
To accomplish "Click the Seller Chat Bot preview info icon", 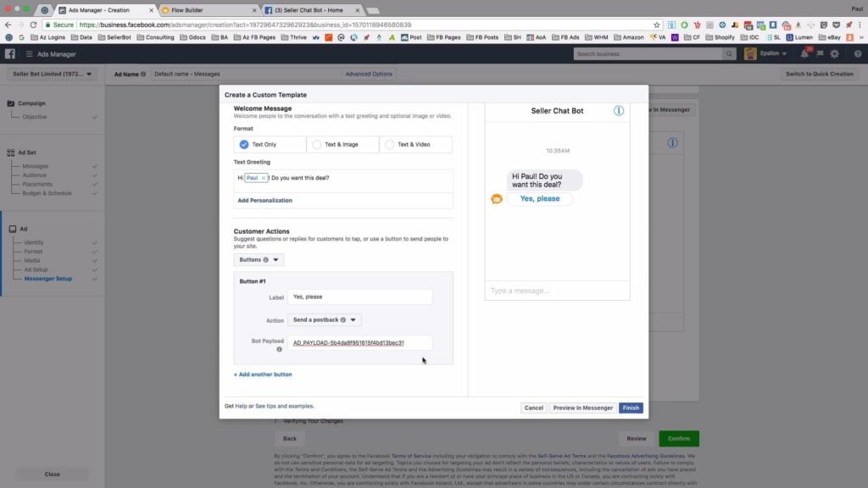I will point(618,111).
